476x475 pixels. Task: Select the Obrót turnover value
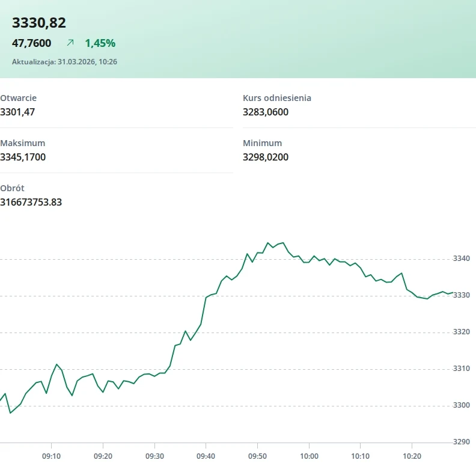pos(31,202)
